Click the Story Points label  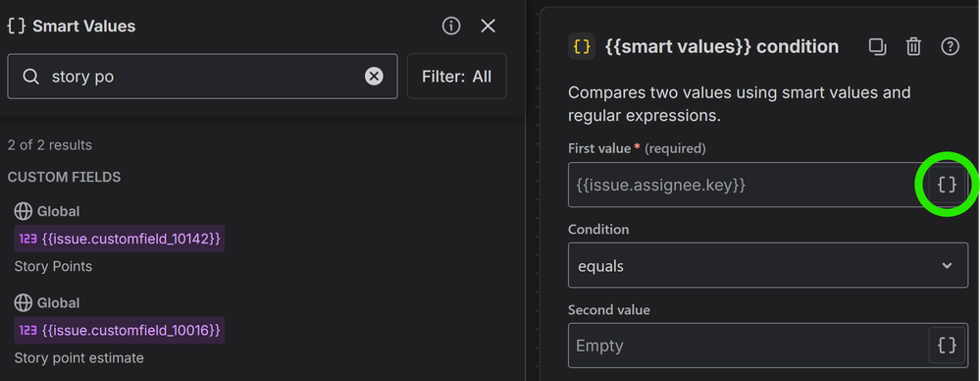tap(53, 266)
